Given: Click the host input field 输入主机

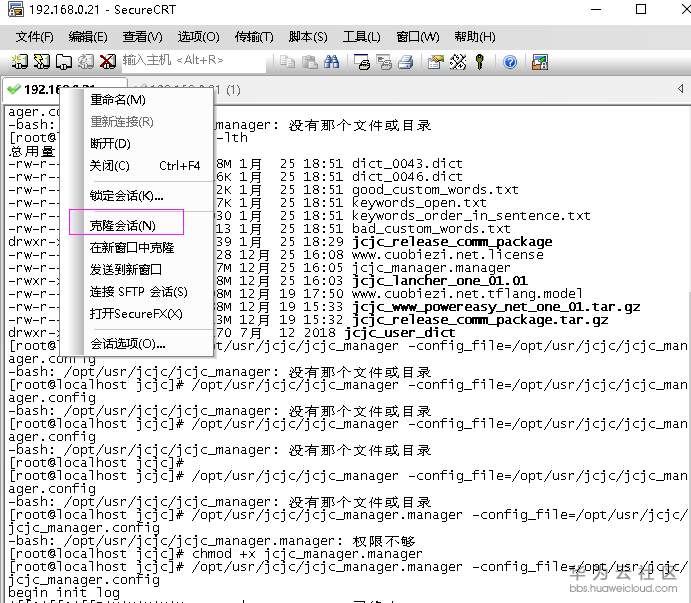Looking at the screenshot, I should click(194, 60).
